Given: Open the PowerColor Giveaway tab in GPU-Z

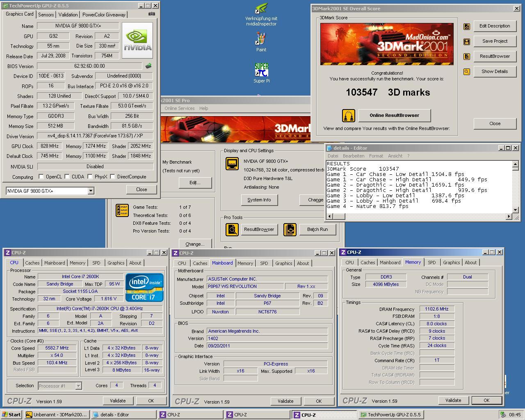Looking at the screenshot, I should click(x=104, y=15).
